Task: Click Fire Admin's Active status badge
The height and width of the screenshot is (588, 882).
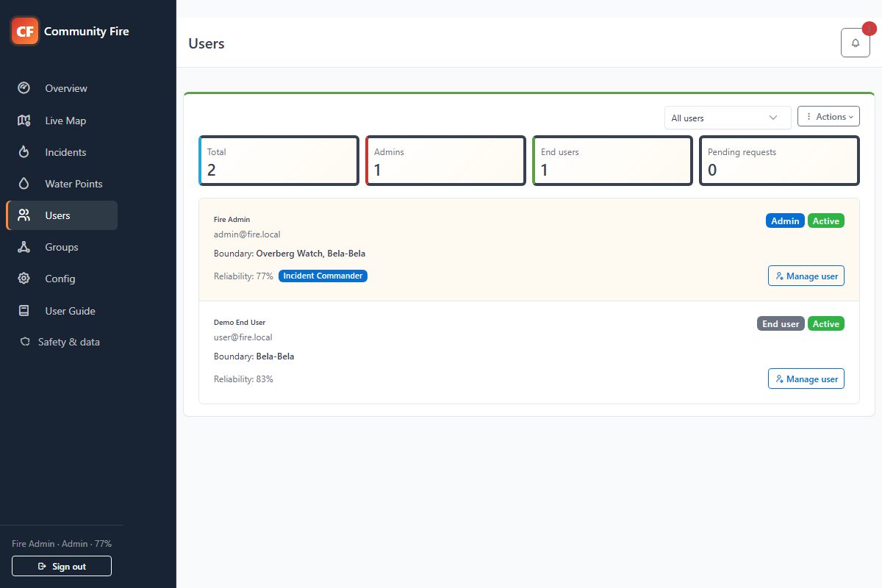Action: pos(826,221)
